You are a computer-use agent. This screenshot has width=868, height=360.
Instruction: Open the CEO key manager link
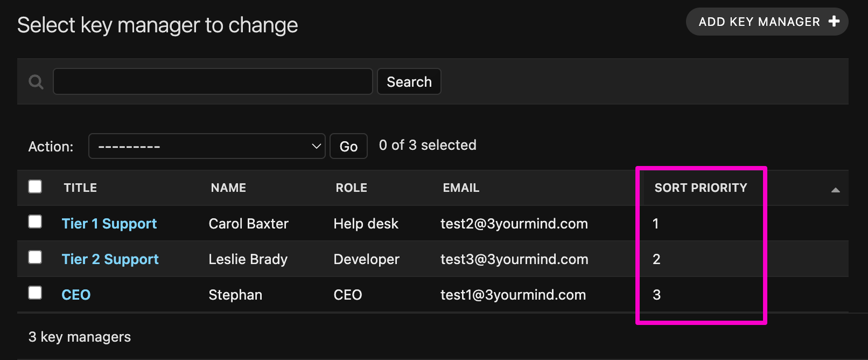pos(76,295)
